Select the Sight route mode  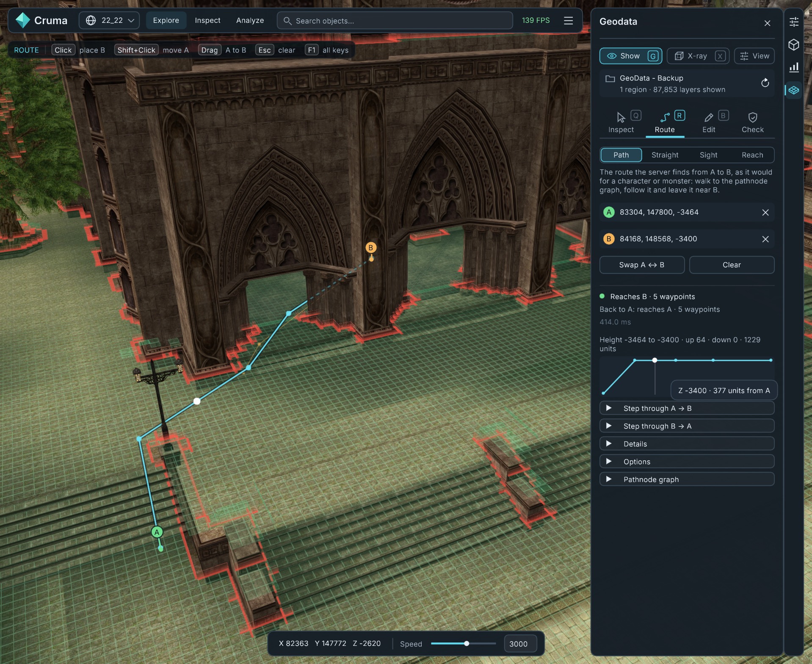pos(708,155)
